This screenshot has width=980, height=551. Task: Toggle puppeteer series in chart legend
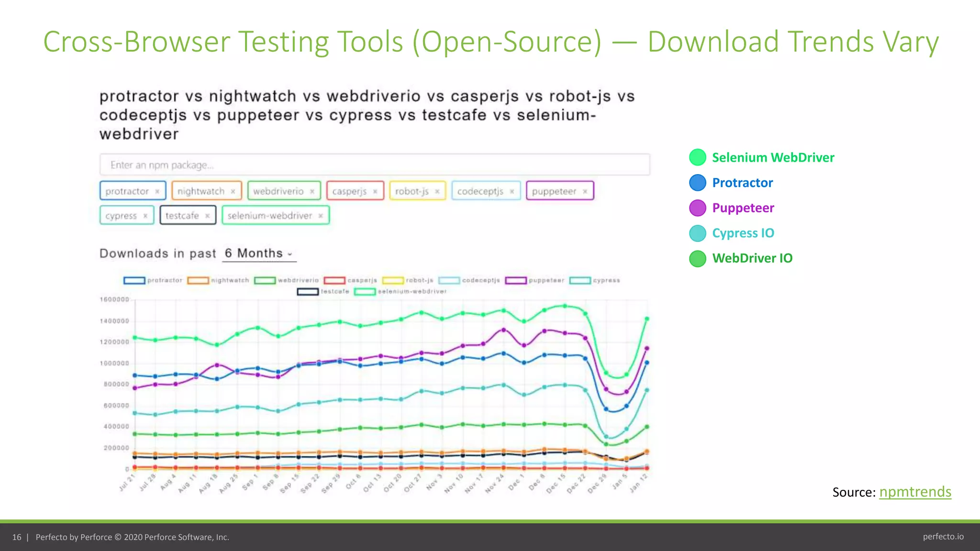click(535, 280)
